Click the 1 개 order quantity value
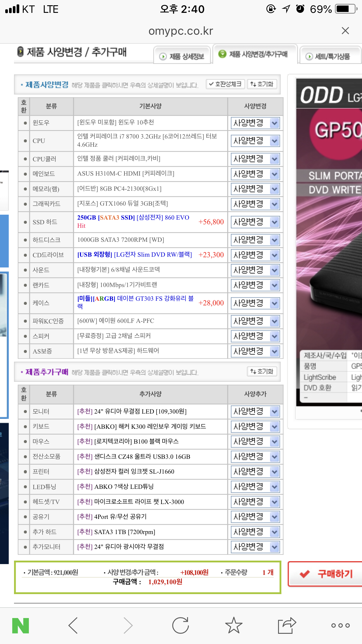The height and width of the screenshot is (644, 362). [x=268, y=572]
